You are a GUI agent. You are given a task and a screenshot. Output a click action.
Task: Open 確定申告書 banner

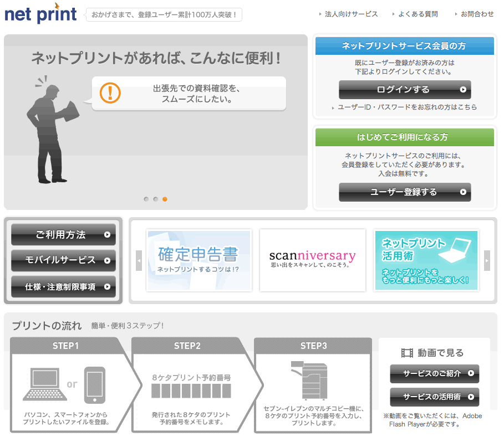click(199, 260)
